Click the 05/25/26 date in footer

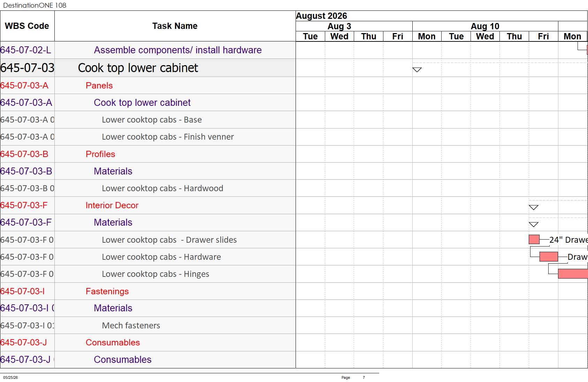(x=10, y=377)
